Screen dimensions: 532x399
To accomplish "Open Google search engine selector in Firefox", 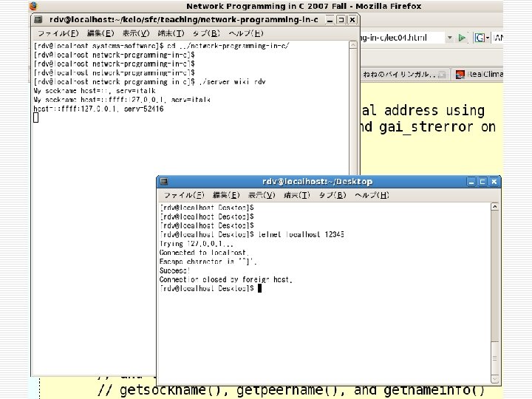I will point(482,38).
